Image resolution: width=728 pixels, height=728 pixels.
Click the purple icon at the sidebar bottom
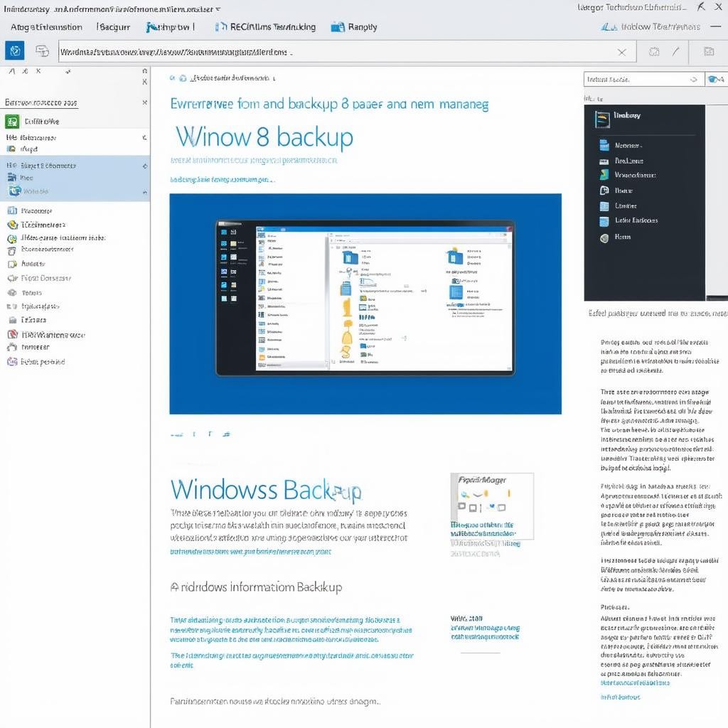coord(11,361)
